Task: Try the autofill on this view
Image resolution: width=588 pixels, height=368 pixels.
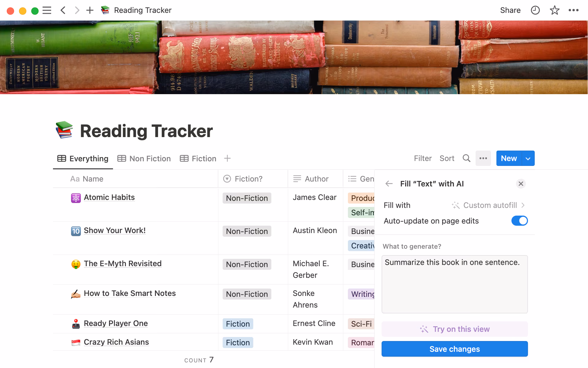Action: tap(454, 329)
